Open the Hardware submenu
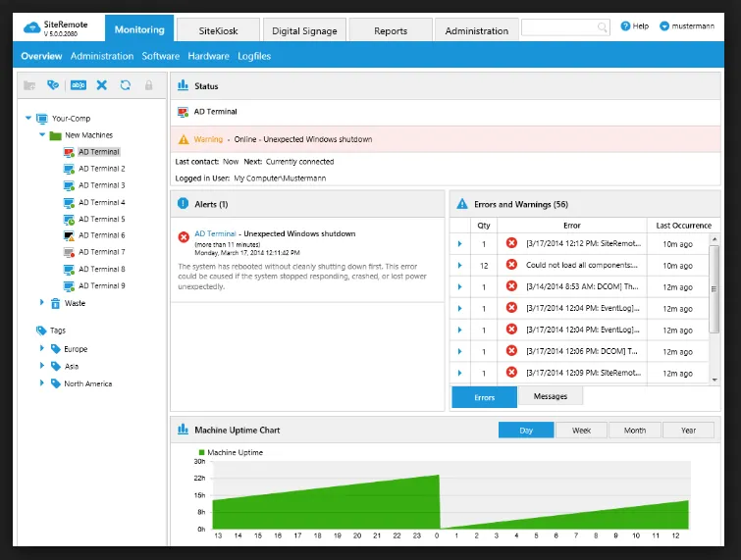This screenshot has height=560, width=741. [x=208, y=56]
